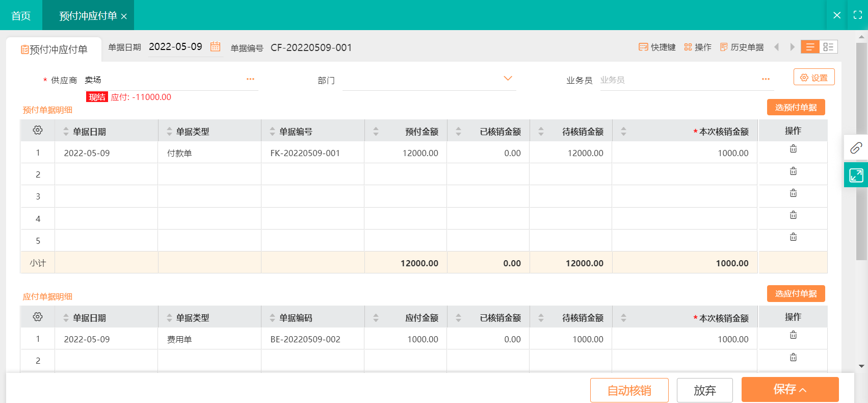Open 历史单据 history documents
This screenshot has height=403, width=868.
pos(742,47)
